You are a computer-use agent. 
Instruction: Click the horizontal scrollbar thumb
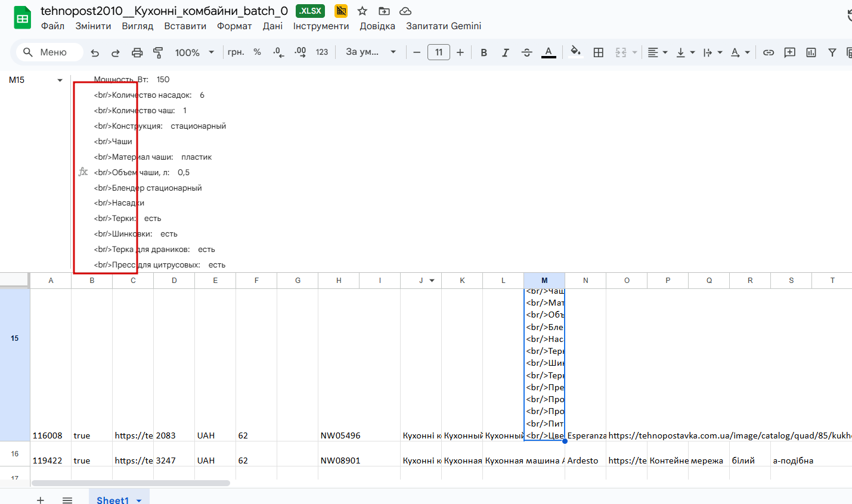[x=131, y=483]
